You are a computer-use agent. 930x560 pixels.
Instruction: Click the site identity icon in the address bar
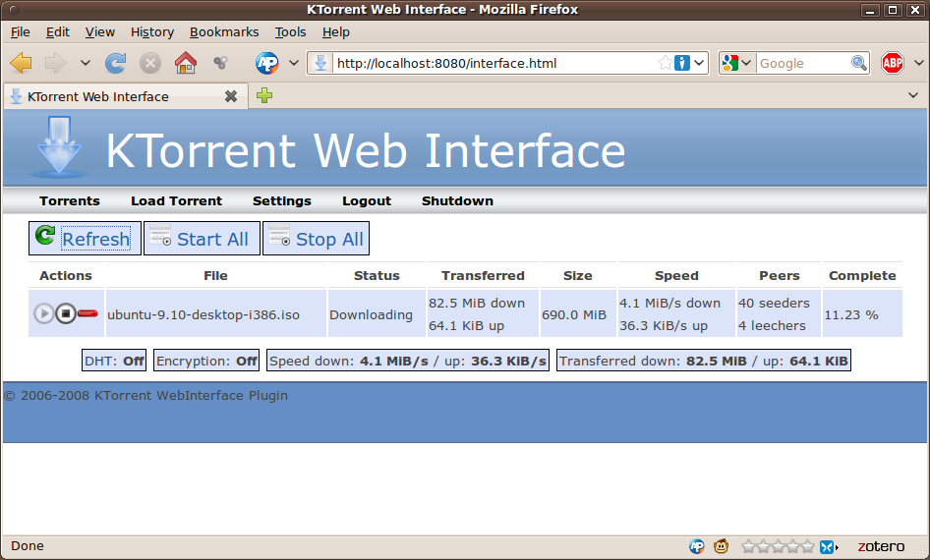320,63
